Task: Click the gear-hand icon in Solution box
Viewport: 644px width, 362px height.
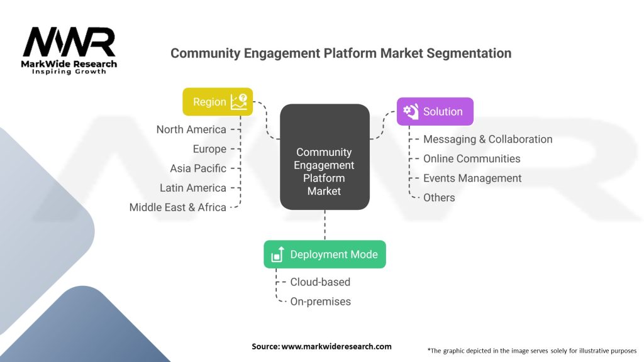Action: 411,111
